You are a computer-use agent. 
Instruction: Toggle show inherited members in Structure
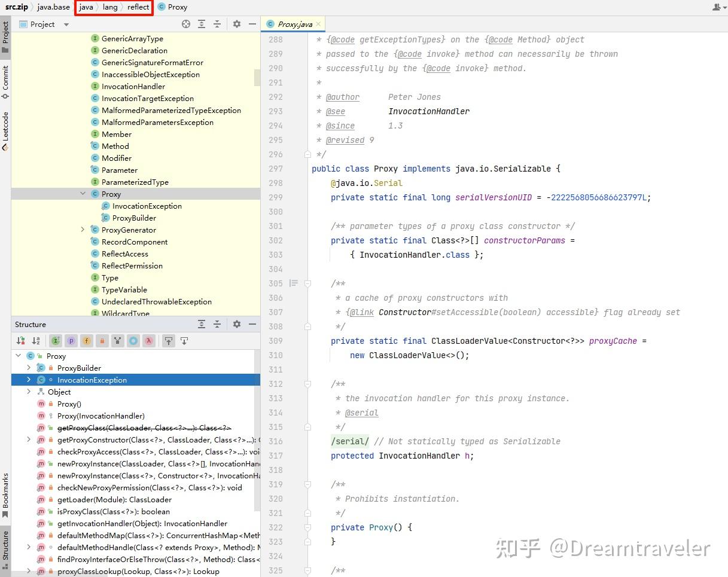(55, 340)
